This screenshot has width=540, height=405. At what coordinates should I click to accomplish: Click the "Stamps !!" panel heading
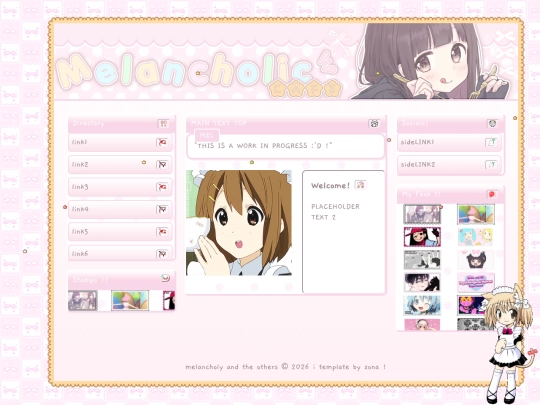click(90, 280)
